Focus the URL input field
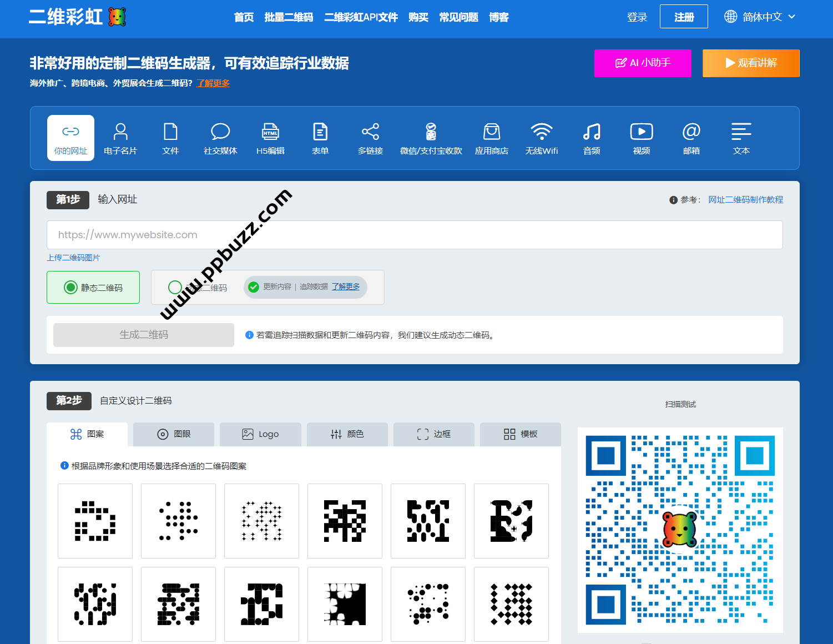Image resolution: width=833 pixels, height=644 pixels. pyautogui.click(x=415, y=235)
